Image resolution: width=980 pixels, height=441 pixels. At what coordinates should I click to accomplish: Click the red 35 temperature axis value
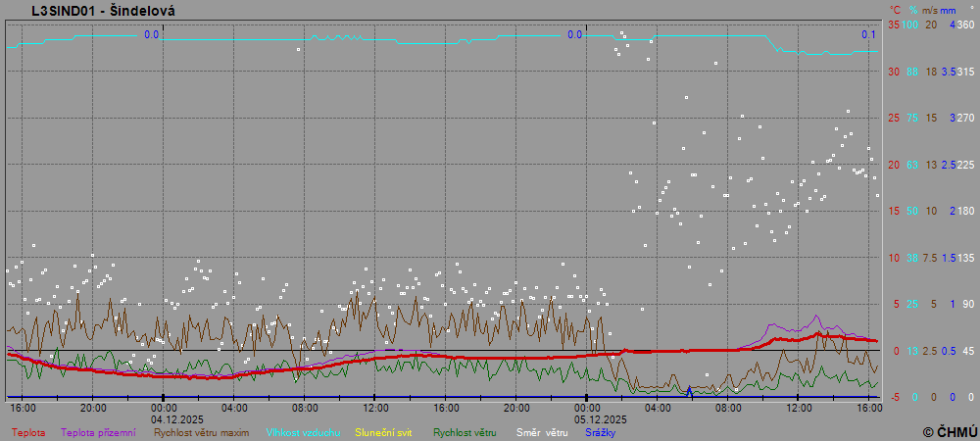(x=894, y=24)
